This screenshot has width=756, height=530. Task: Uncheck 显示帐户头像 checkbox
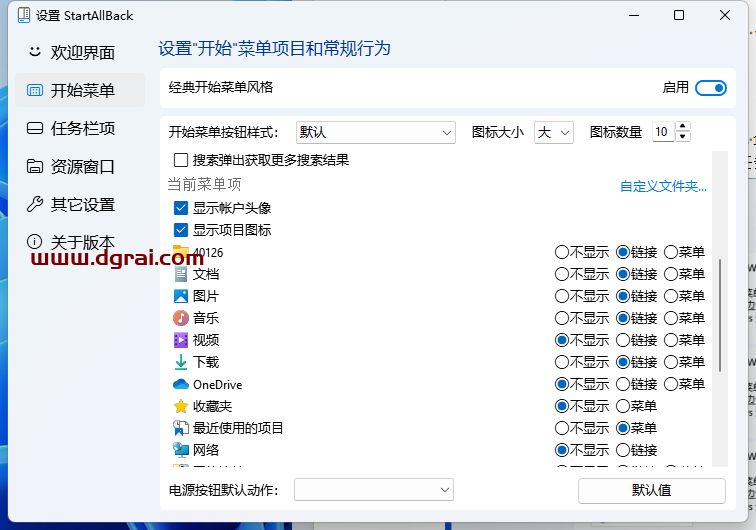(181, 208)
